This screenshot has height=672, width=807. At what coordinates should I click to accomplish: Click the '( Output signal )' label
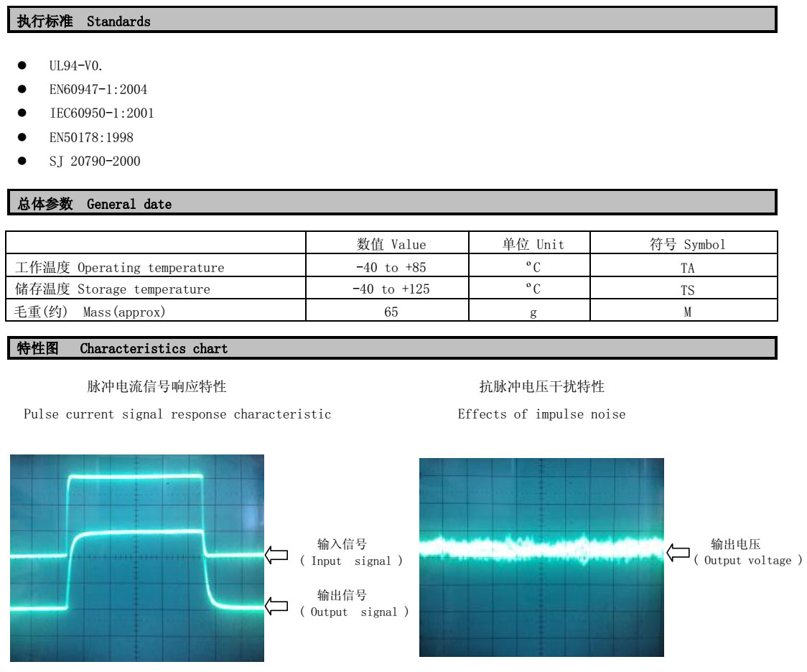coord(355,612)
